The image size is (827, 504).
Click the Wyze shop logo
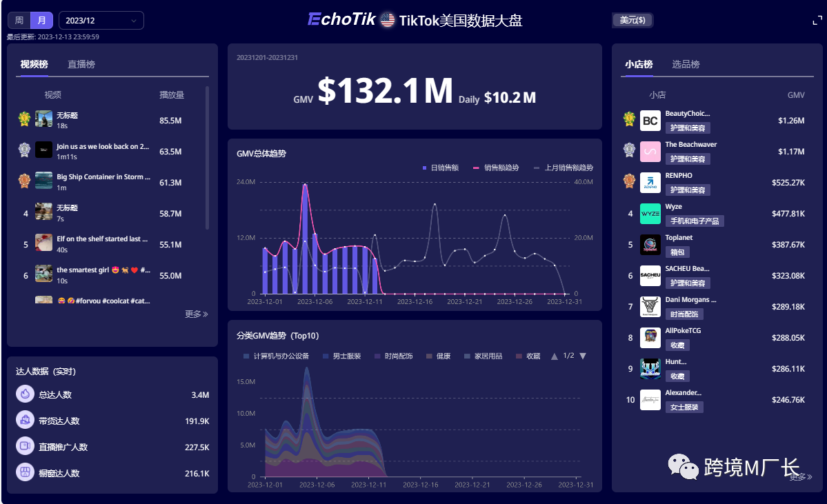[x=650, y=214]
